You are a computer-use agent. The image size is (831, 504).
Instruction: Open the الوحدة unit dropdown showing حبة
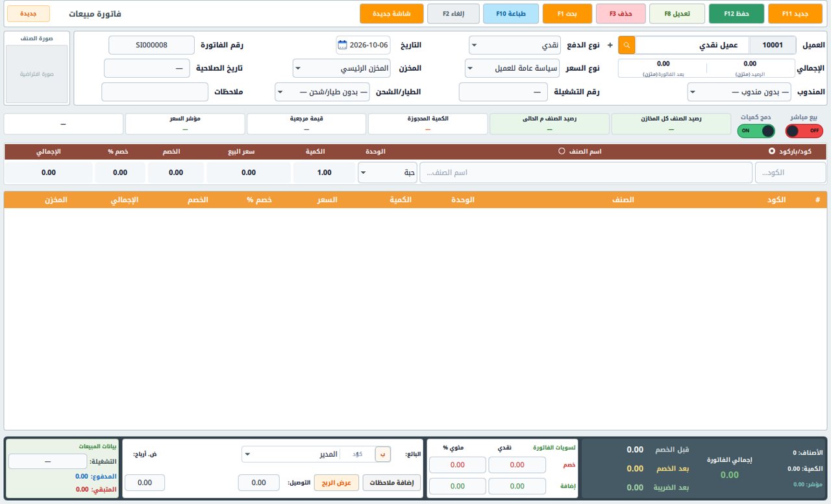[387, 173]
